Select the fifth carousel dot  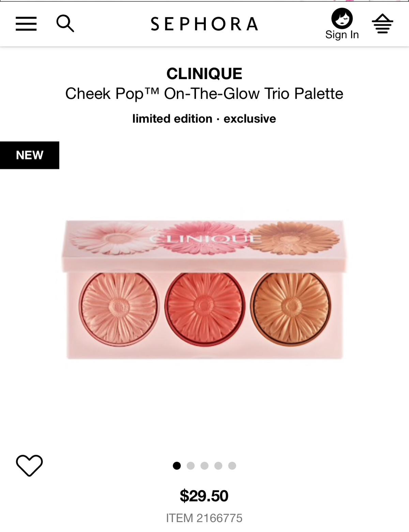(x=232, y=465)
